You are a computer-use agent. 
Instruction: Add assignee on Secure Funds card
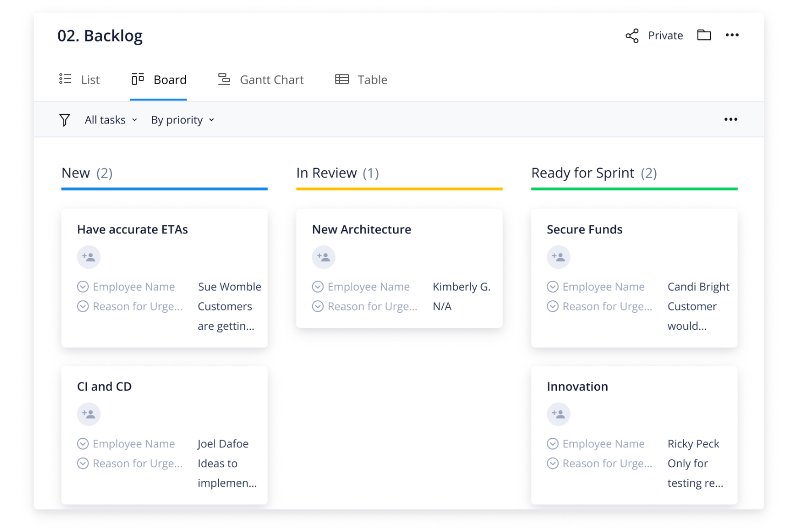559,257
